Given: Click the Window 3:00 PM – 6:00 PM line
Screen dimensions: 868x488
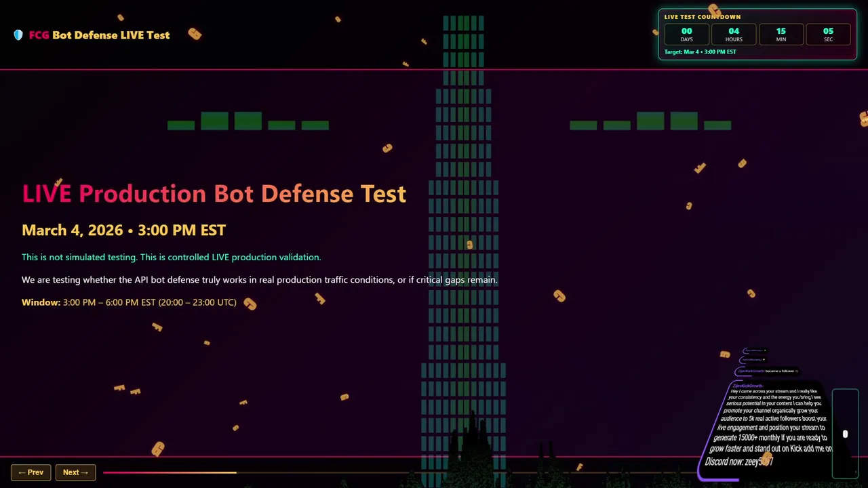Looking at the screenshot, I should click(x=129, y=302).
